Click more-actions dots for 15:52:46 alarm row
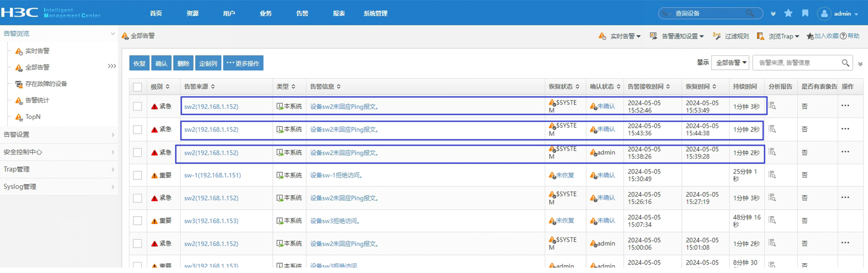The height and width of the screenshot is (273, 868). (x=845, y=105)
